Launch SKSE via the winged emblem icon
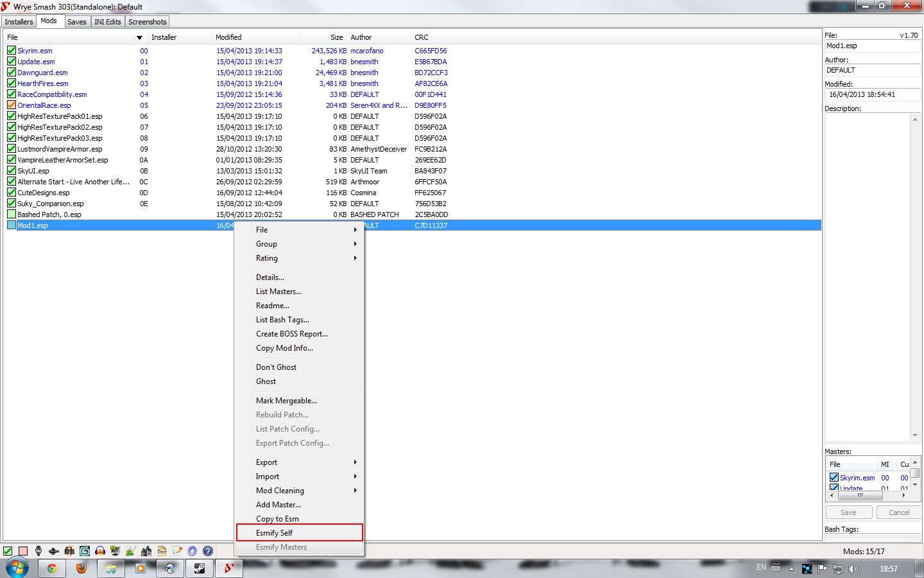 [x=54, y=551]
